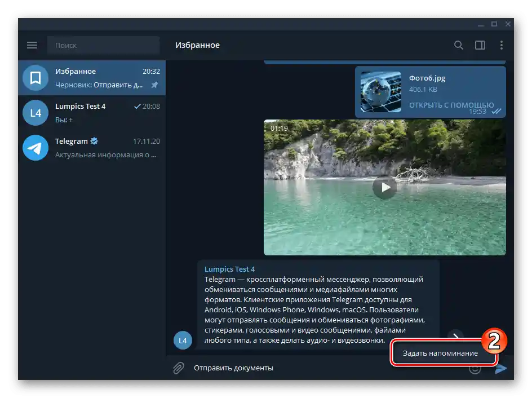Open the hamburger main menu
The image size is (532, 398).
pos(32,45)
